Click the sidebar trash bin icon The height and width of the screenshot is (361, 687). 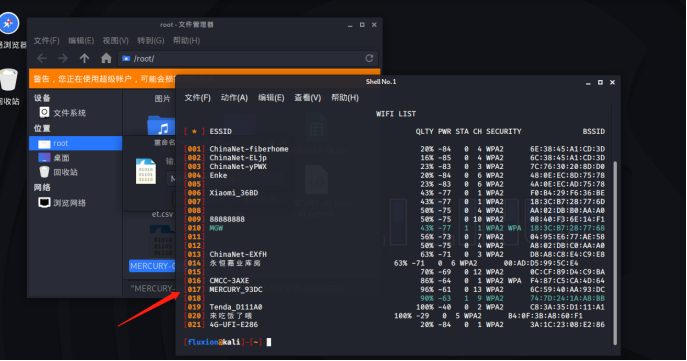44,172
